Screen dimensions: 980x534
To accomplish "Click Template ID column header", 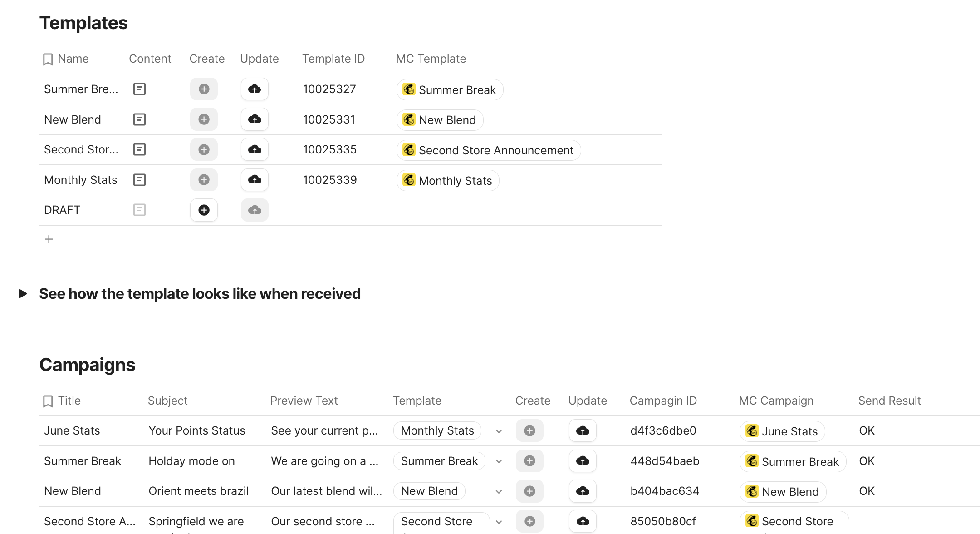I will pos(333,59).
